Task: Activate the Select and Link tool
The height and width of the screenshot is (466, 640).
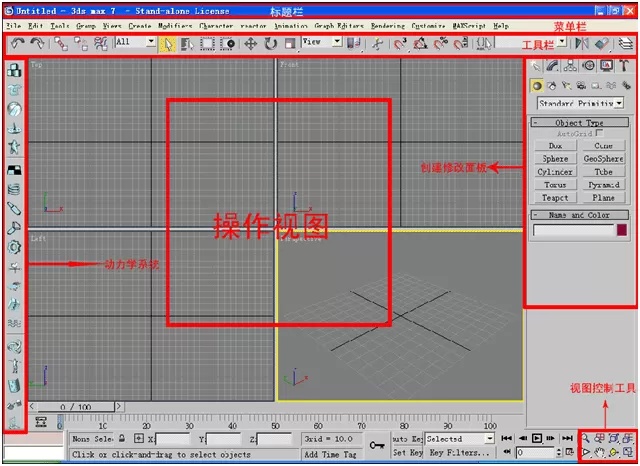Action: pyautogui.click(x=61, y=44)
